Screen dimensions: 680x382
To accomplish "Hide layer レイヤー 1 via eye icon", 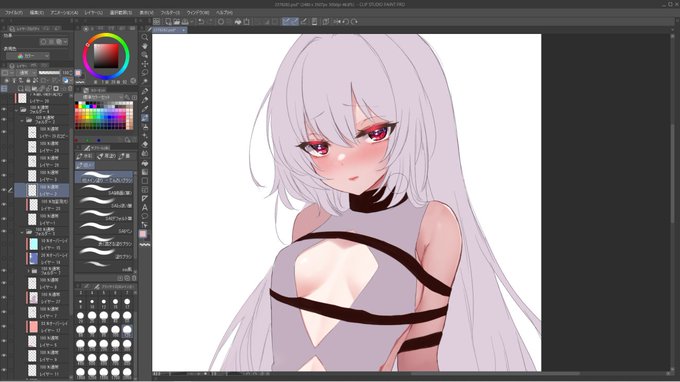I will click(4, 219).
